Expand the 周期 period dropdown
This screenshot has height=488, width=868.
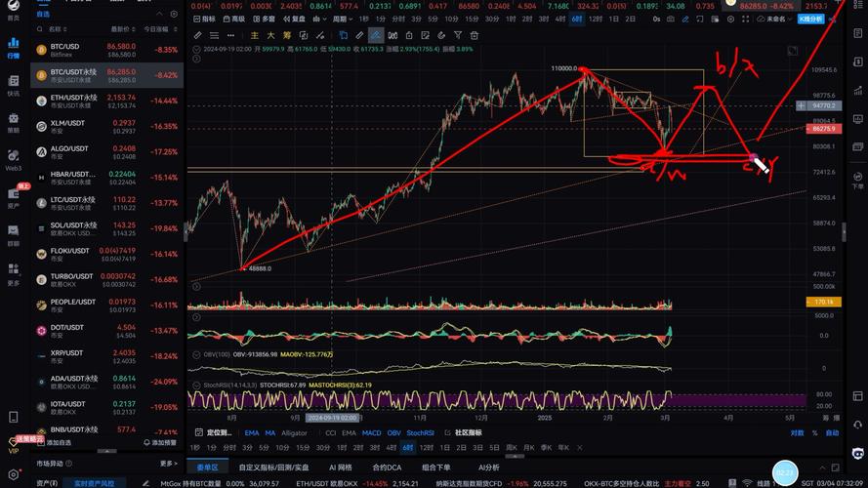click(342, 19)
